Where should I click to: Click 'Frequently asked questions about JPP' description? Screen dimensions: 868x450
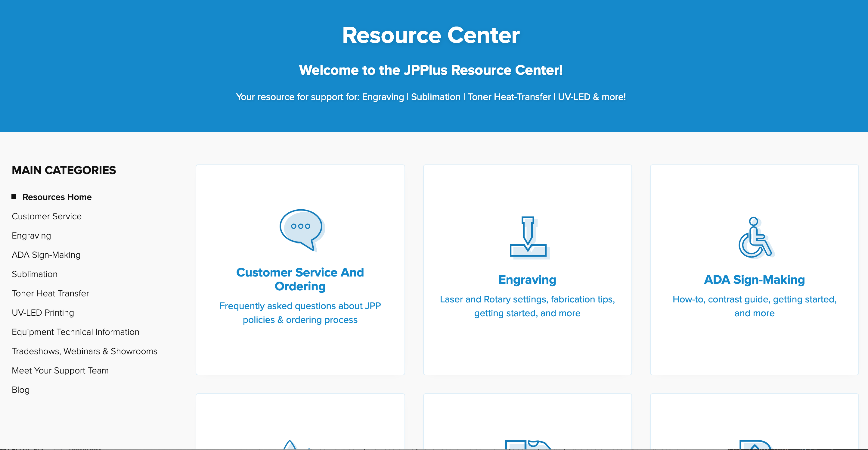(x=300, y=313)
